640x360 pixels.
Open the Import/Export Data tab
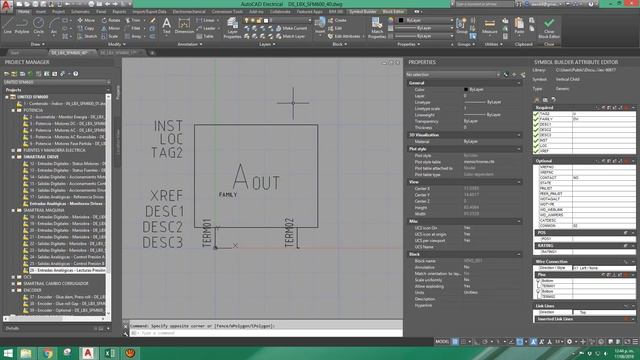click(149, 11)
